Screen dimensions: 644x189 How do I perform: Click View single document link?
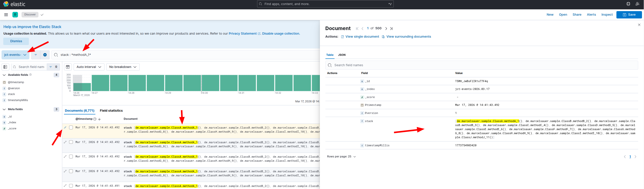tap(360, 37)
